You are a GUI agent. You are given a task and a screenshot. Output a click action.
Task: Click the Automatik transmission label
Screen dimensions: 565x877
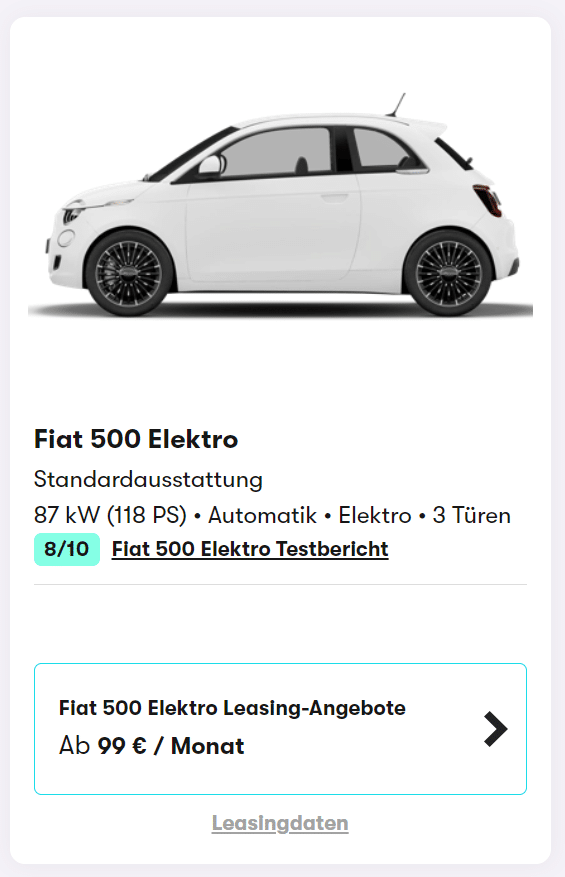pyautogui.click(x=262, y=515)
